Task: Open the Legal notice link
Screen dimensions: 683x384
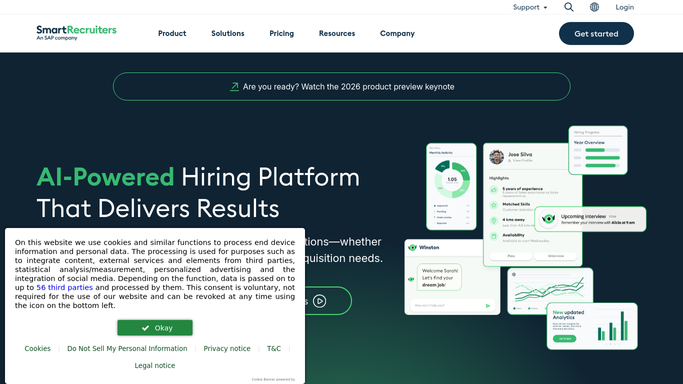Action: (155, 365)
